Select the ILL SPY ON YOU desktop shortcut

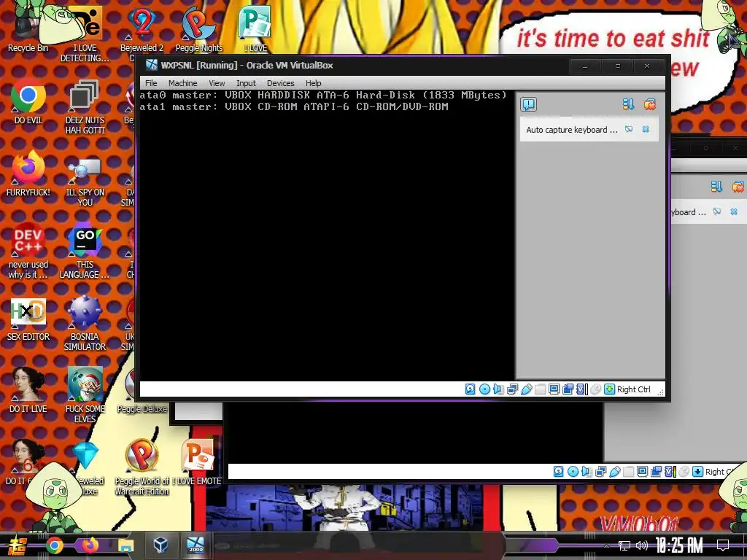tap(85, 181)
